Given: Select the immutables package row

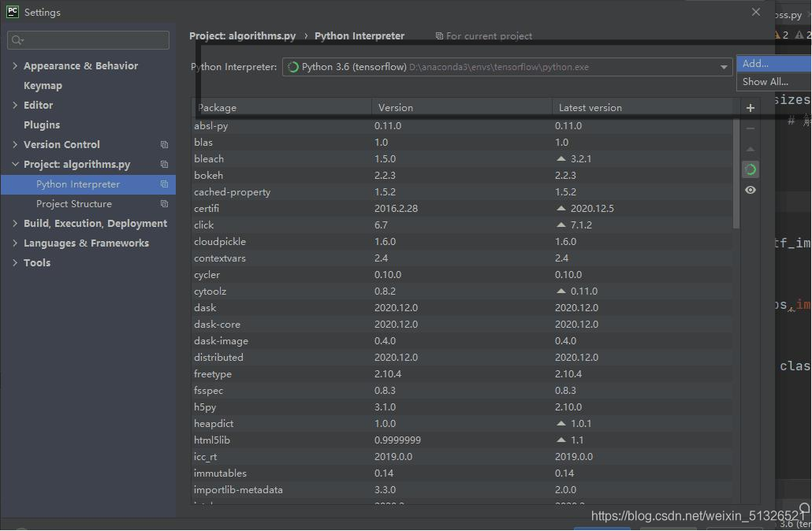Looking at the screenshot, I should (462, 473).
